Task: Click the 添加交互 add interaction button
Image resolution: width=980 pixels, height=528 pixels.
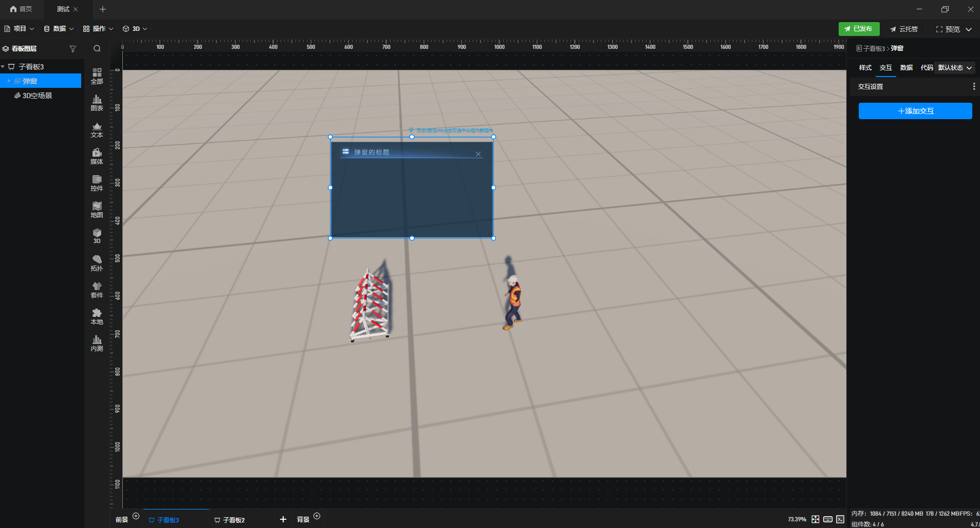Action: click(915, 111)
